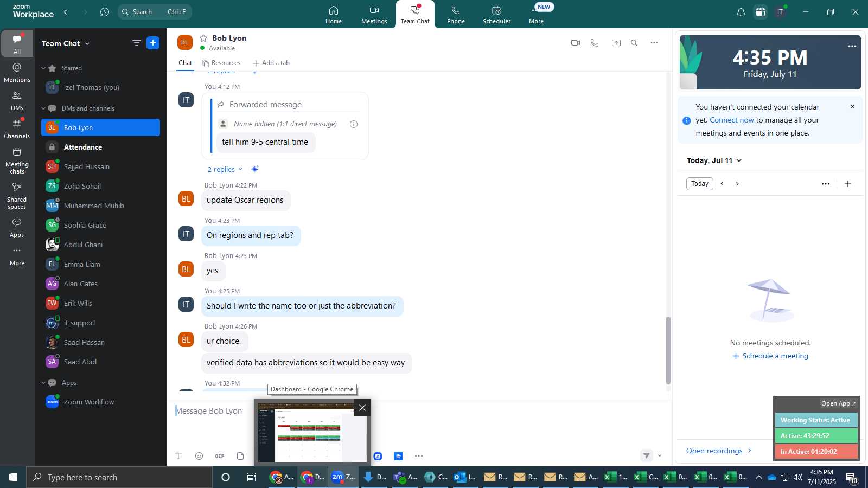Click the Connect now link
This screenshot has height=488, width=868.
[x=732, y=120]
